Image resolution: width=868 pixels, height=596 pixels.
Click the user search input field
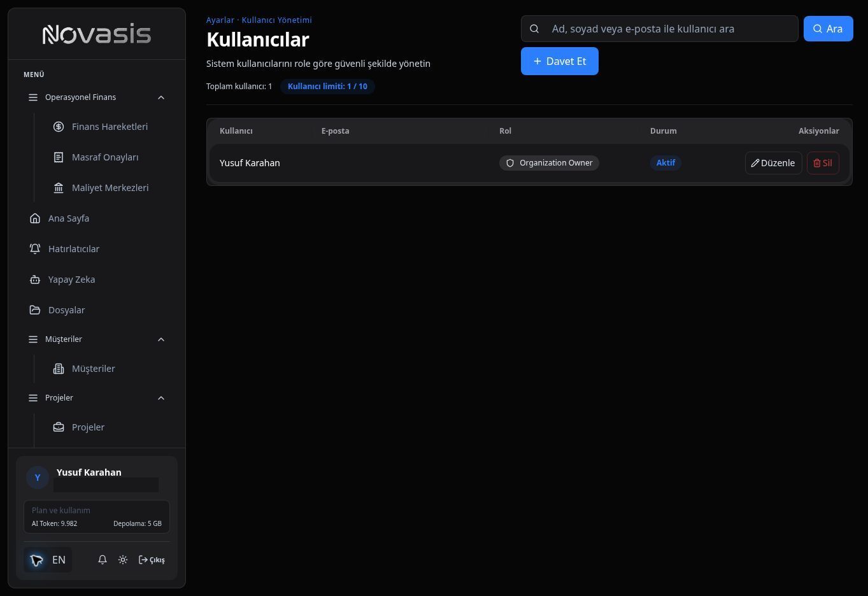tap(660, 29)
